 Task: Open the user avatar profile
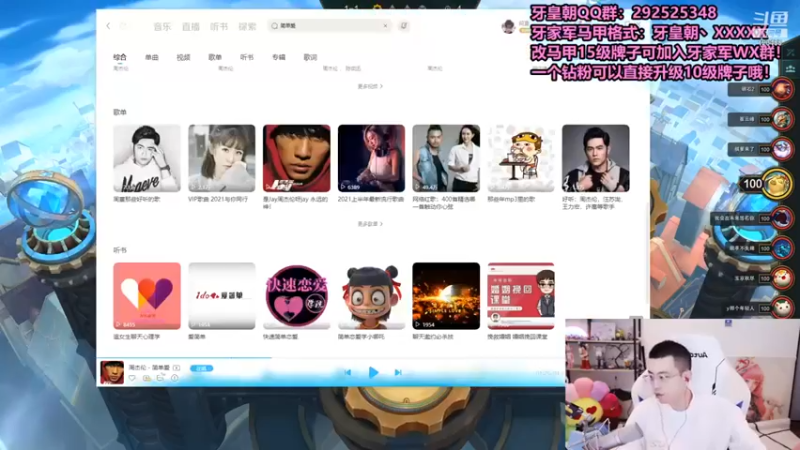[508, 27]
